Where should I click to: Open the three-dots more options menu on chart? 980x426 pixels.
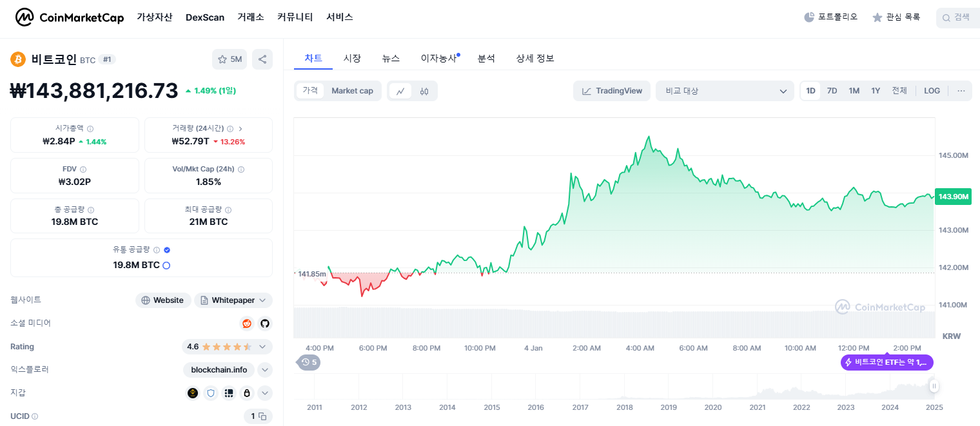(961, 91)
